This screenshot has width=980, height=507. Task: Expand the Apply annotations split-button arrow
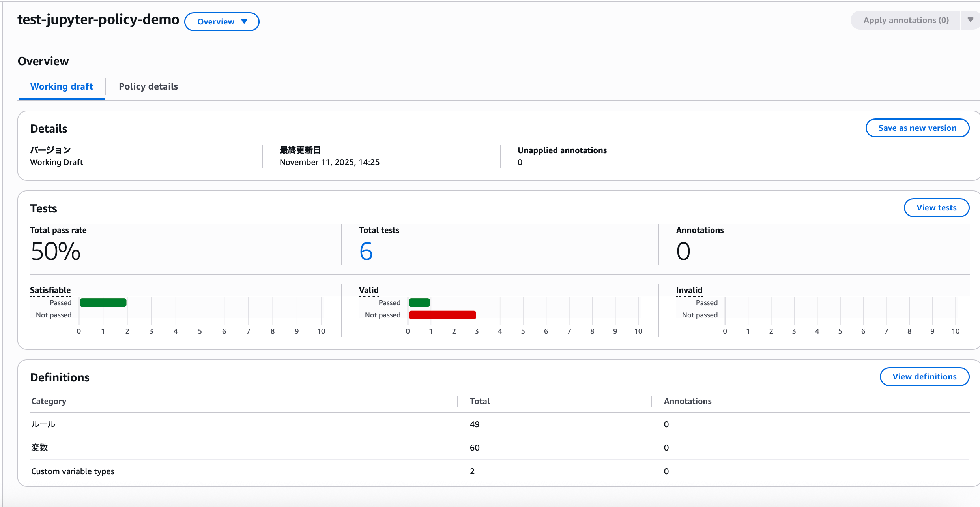click(x=970, y=20)
